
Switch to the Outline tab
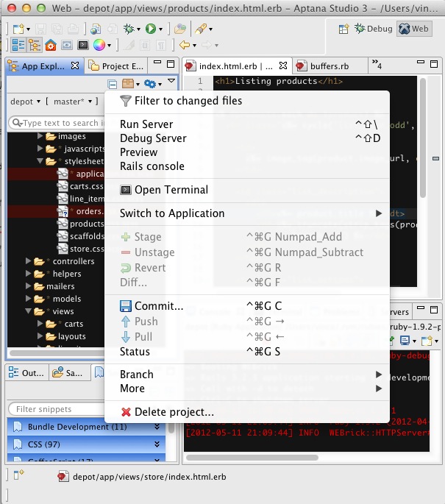27,373
